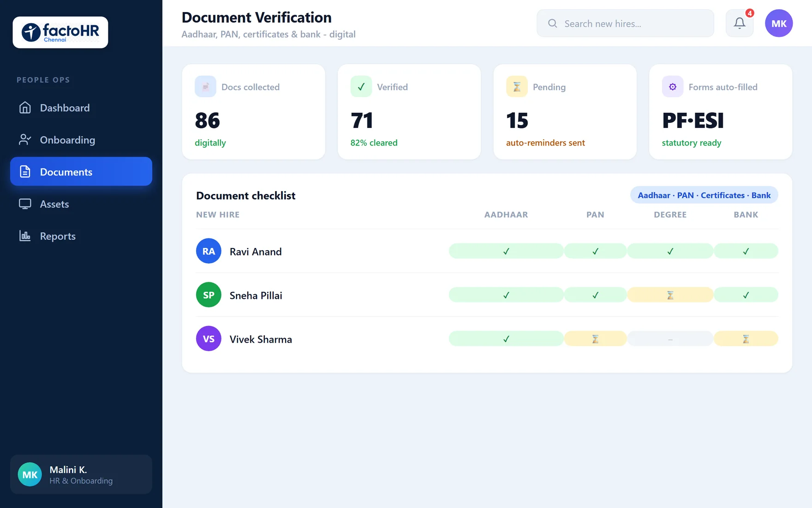This screenshot has height=508, width=812.
Task: Click the Onboarding person icon
Action: [x=25, y=139]
